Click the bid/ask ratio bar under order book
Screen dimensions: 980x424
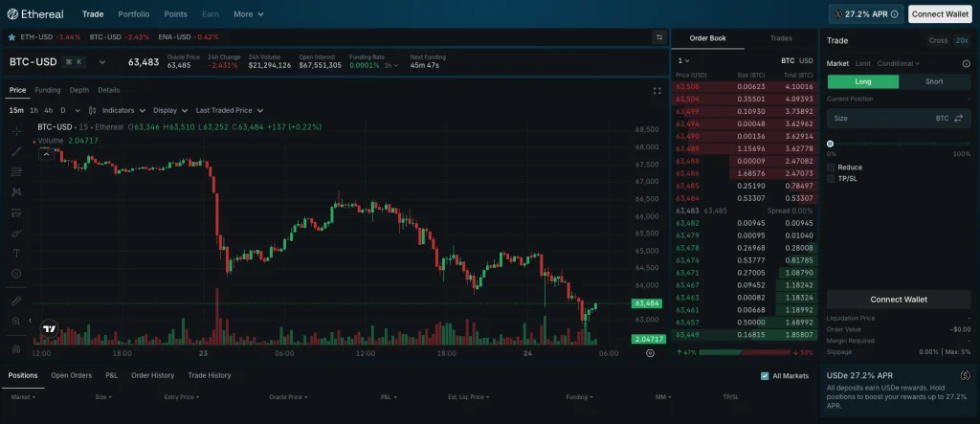(x=744, y=353)
